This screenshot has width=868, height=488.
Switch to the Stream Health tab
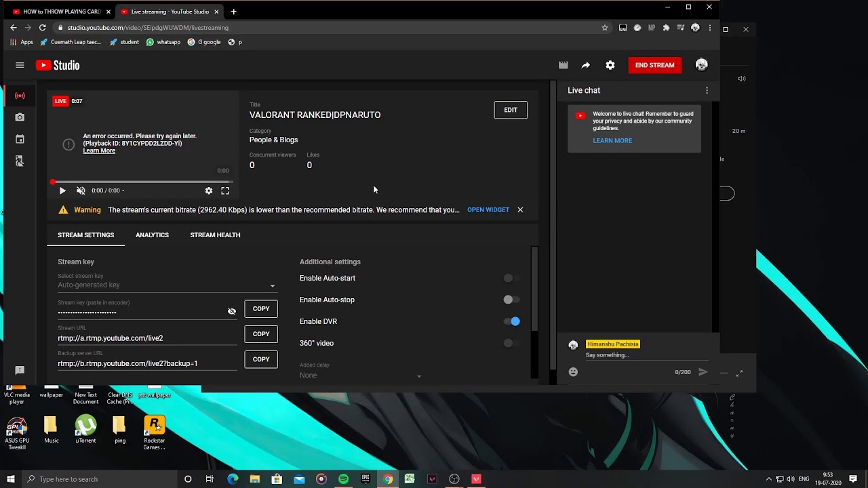tap(215, 235)
